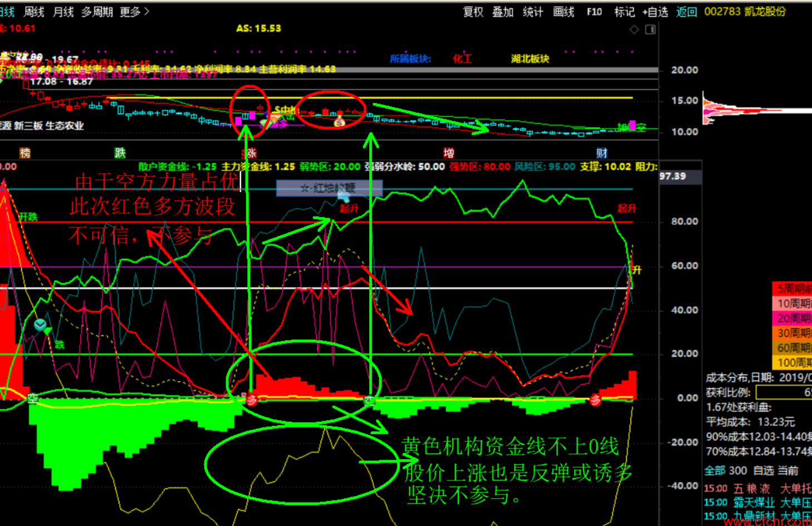Click the 湖北板块 sector link
Screen dimensions: 812x526
[530, 58]
